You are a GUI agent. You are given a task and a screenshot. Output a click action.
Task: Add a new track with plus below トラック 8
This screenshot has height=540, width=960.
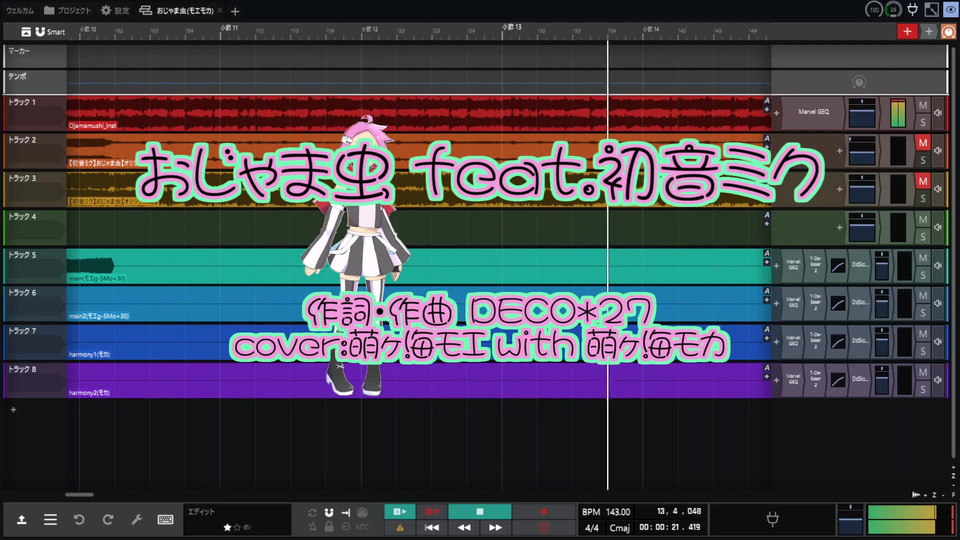click(13, 410)
